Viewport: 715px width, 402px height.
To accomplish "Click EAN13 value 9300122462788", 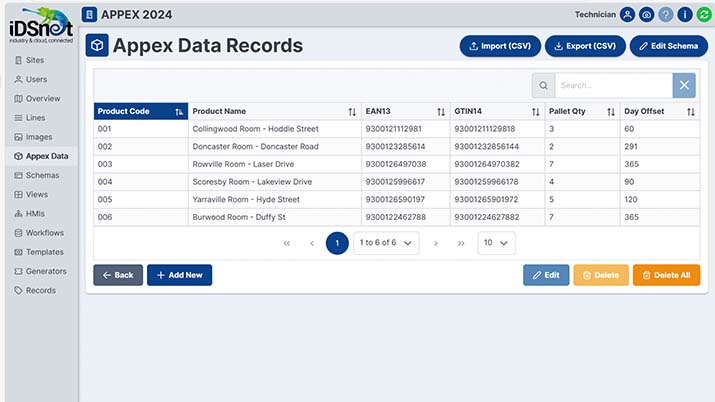I will tap(395, 217).
